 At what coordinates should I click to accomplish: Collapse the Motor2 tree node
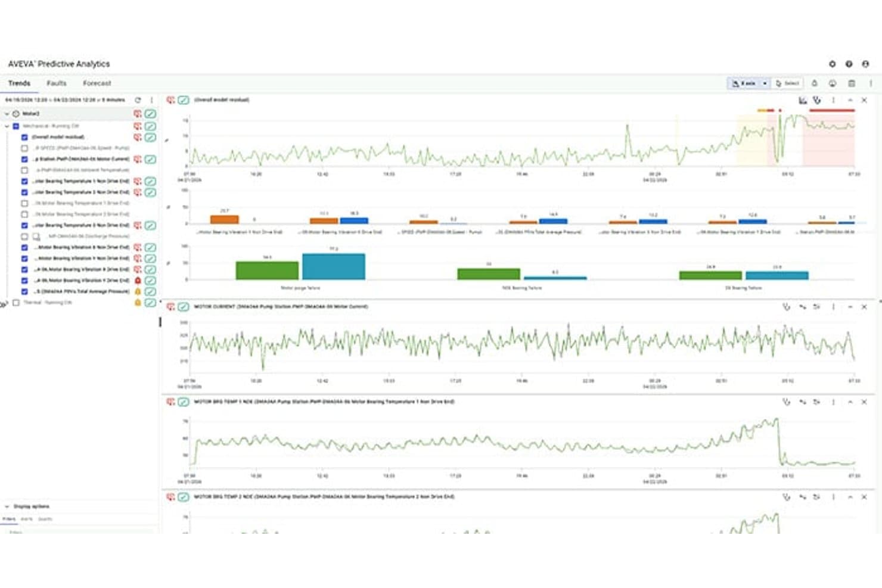7,113
